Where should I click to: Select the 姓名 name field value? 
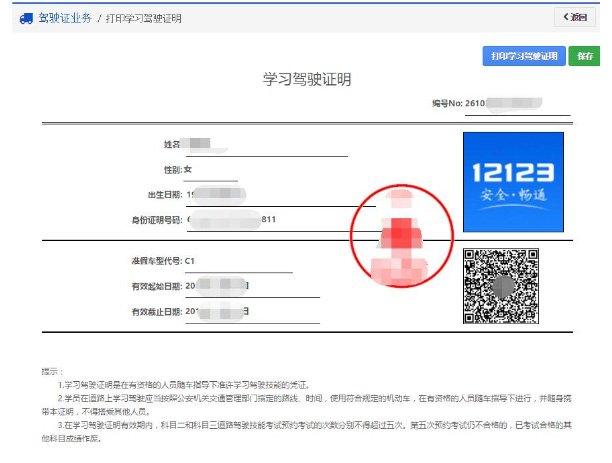coord(198,145)
